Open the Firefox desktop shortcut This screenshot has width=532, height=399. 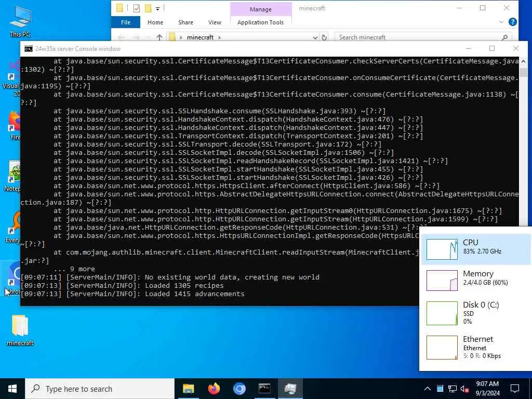click(15, 125)
